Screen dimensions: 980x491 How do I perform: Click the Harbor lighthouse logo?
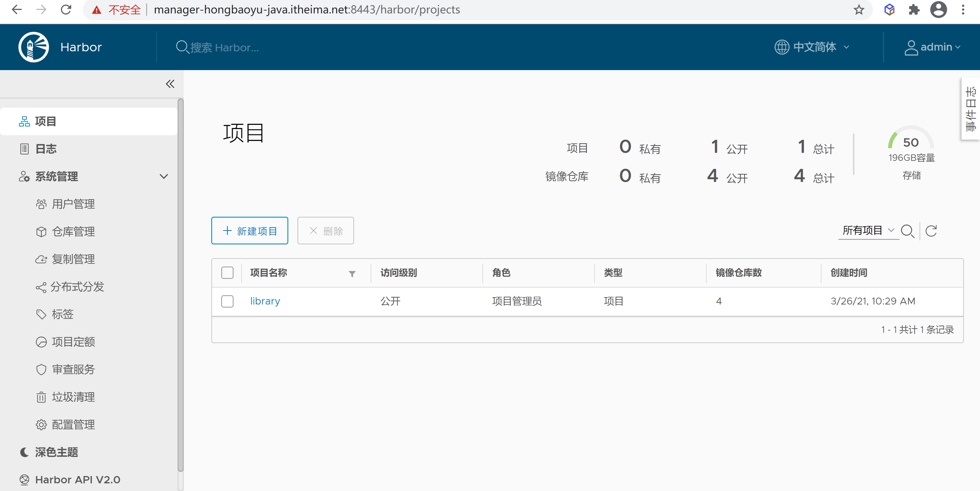click(x=34, y=47)
